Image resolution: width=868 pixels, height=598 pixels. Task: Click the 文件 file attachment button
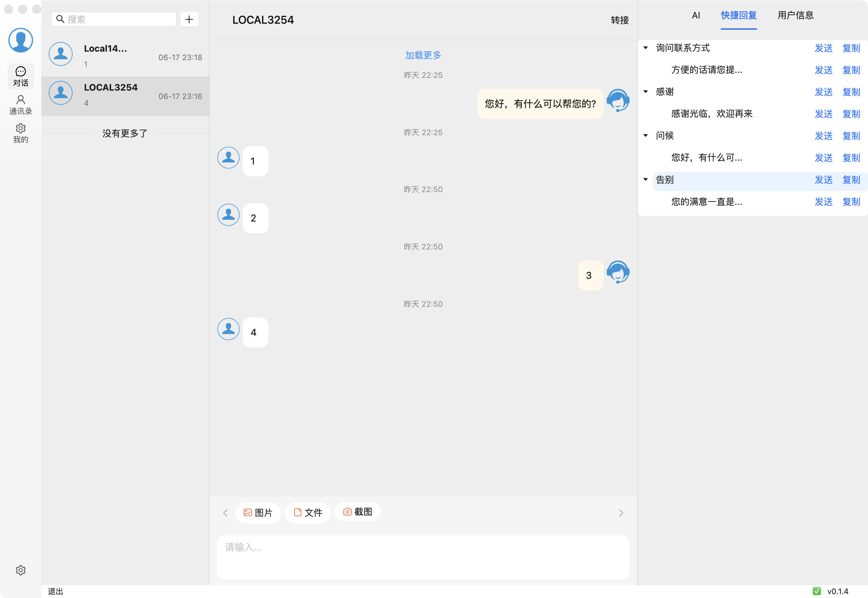pos(308,512)
